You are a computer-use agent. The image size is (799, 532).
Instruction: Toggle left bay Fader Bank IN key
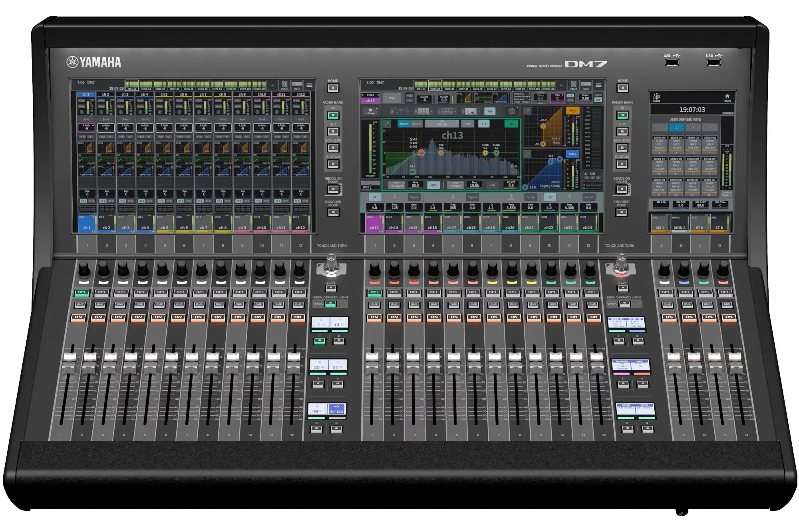[333, 115]
